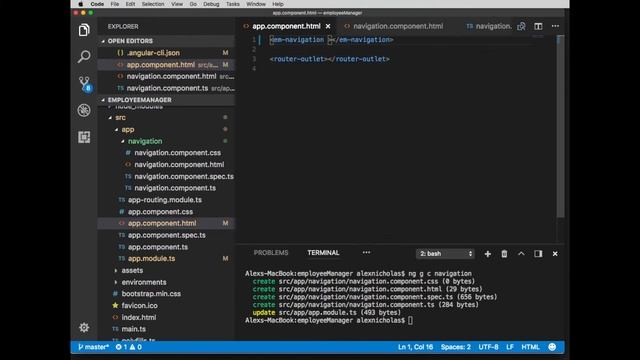This screenshot has width=640, height=360.
Task: Click the terminal prompt input line
Action: coord(329,320)
